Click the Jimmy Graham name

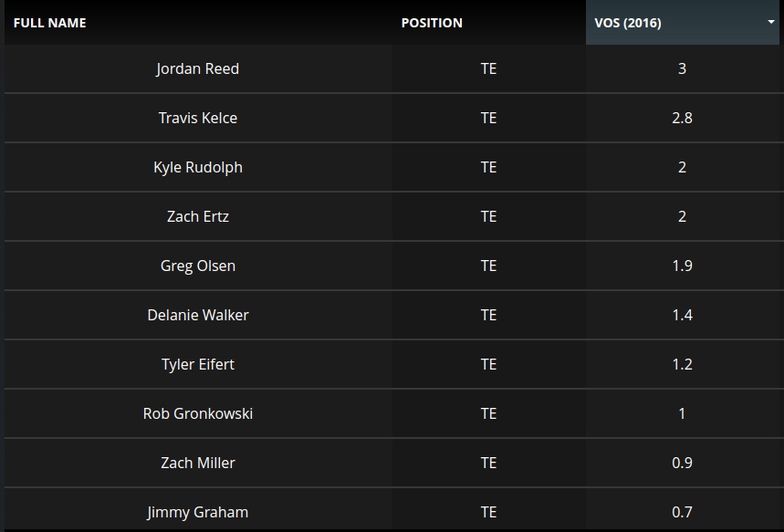(x=198, y=513)
